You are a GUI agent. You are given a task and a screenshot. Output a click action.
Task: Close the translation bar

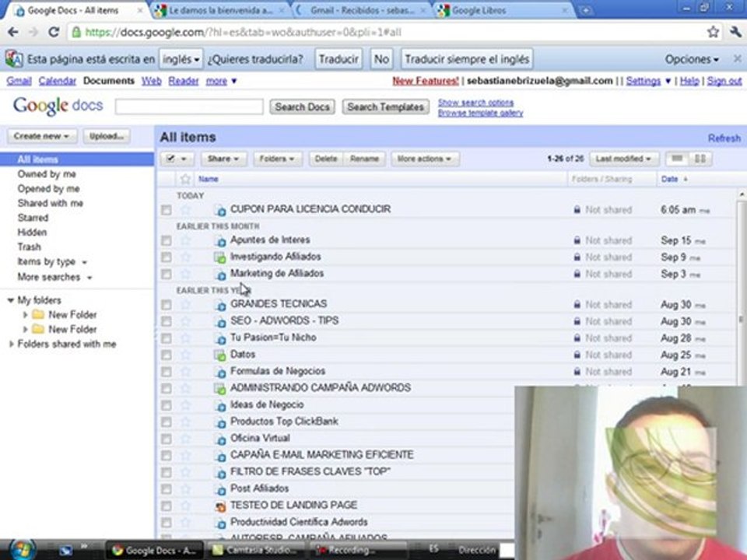tap(737, 58)
